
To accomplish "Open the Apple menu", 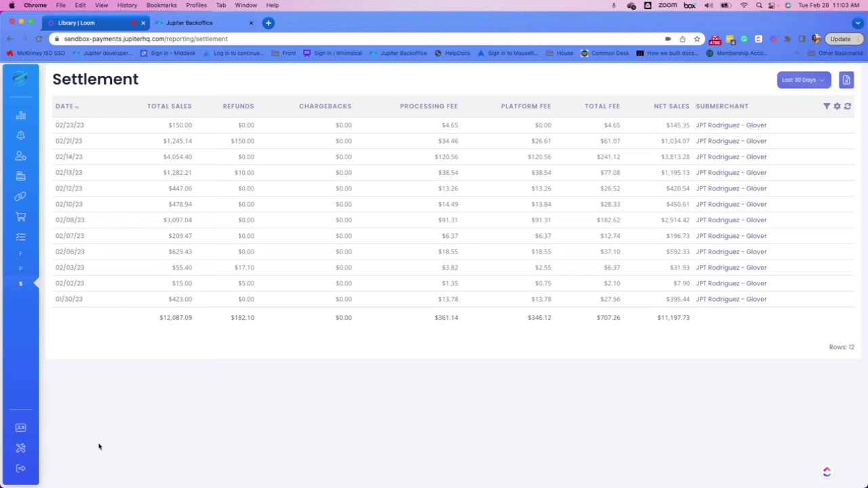I will coord(12,5).
